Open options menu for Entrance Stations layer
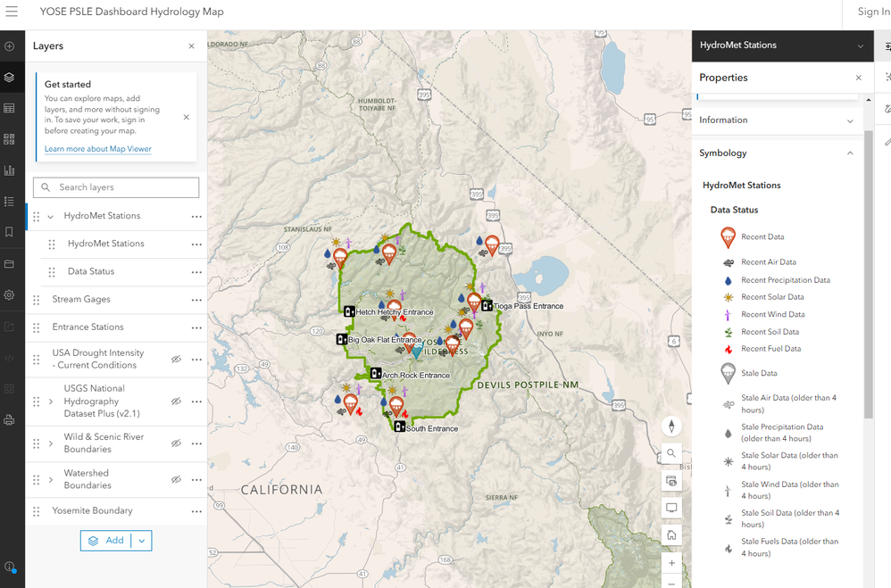Viewport: 891px width, 588px height. point(196,327)
